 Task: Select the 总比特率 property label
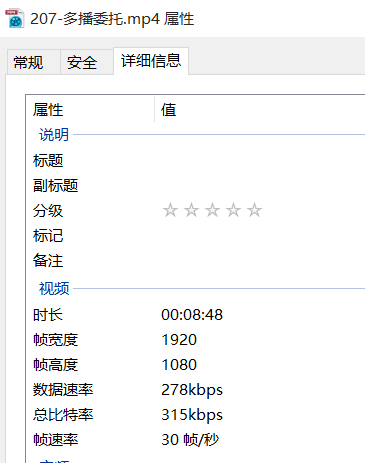63,415
